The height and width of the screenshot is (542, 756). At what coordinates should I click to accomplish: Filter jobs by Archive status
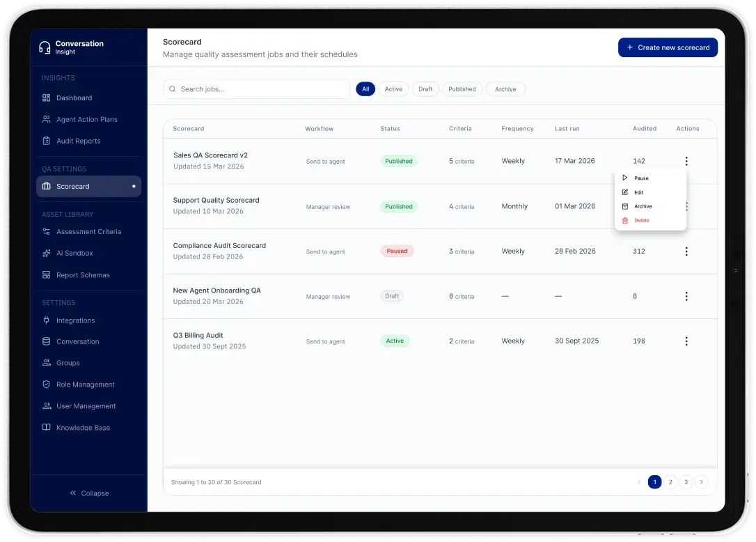pos(505,89)
